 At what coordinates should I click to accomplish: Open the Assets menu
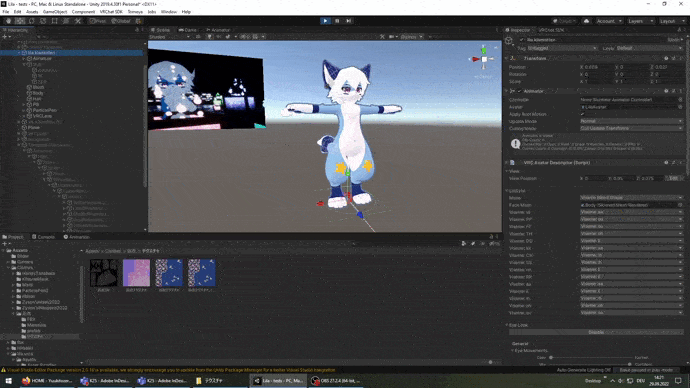pos(32,12)
